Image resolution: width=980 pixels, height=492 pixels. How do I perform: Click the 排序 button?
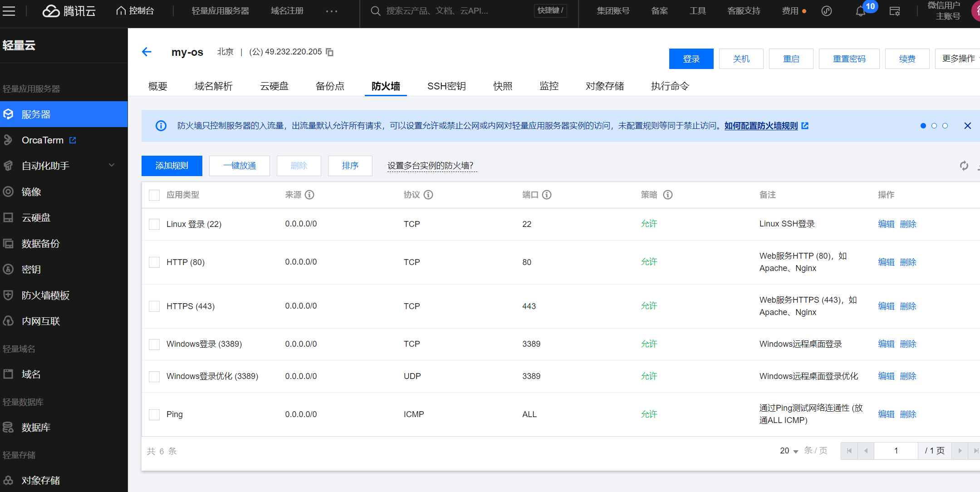350,166
